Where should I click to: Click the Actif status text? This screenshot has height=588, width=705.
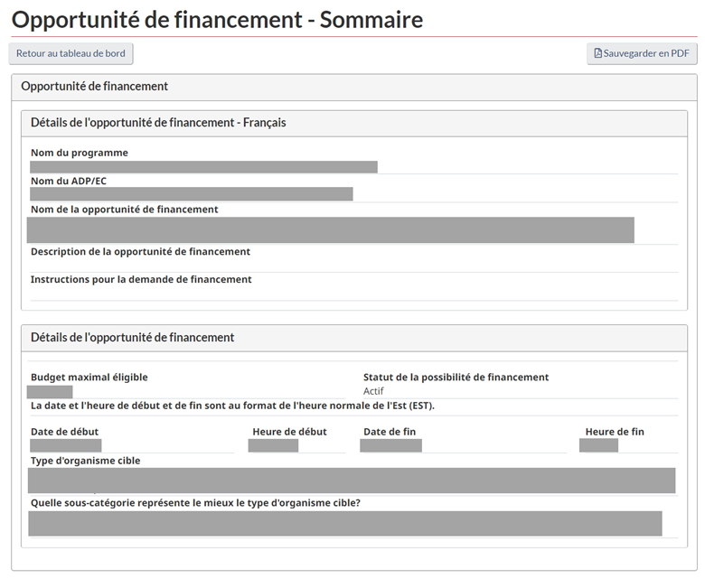(373, 391)
